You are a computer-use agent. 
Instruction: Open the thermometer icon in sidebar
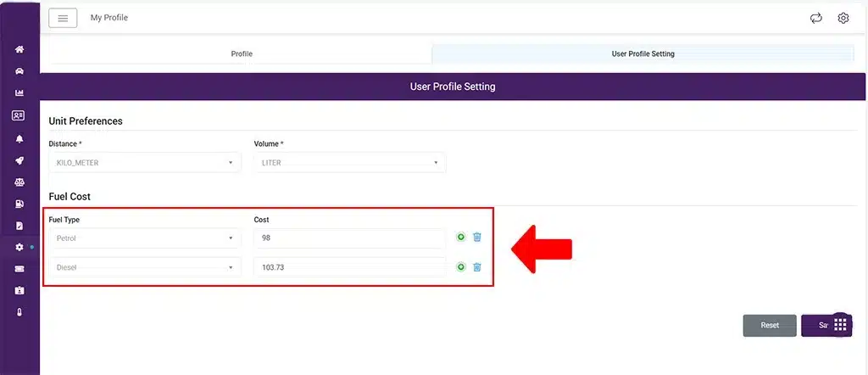(19, 312)
